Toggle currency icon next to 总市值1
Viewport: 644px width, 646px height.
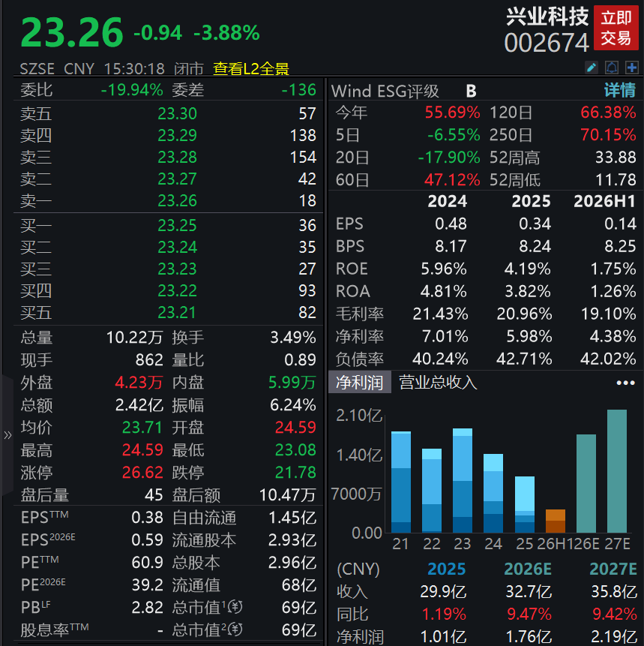pyautogui.click(x=235, y=607)
